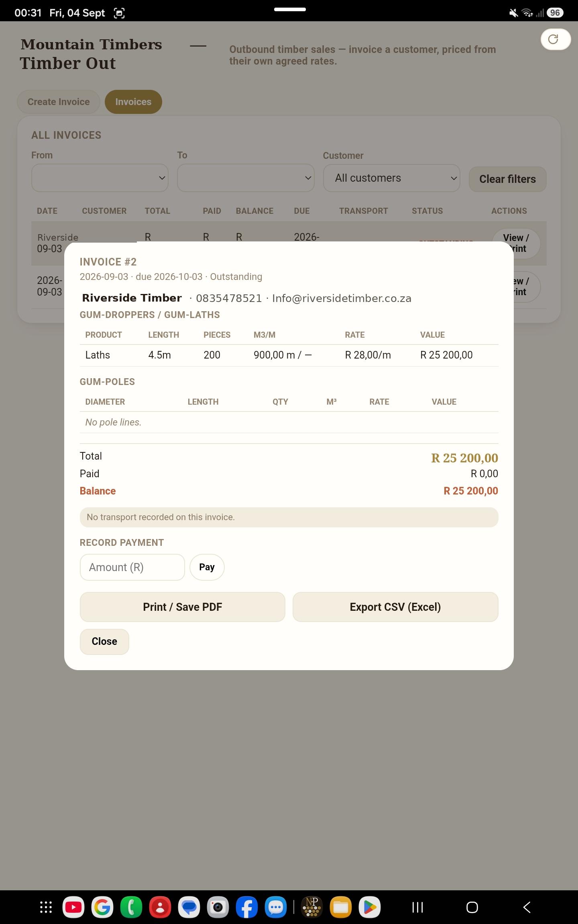578x924 pixels.
Task: Open the status bar screen capture icon
Action: coord(119,13)
